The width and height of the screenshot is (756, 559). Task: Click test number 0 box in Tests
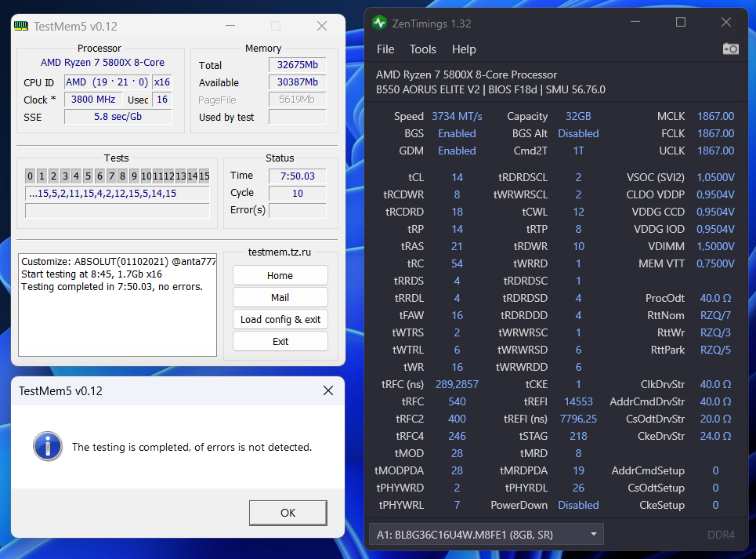click(31, 176)
